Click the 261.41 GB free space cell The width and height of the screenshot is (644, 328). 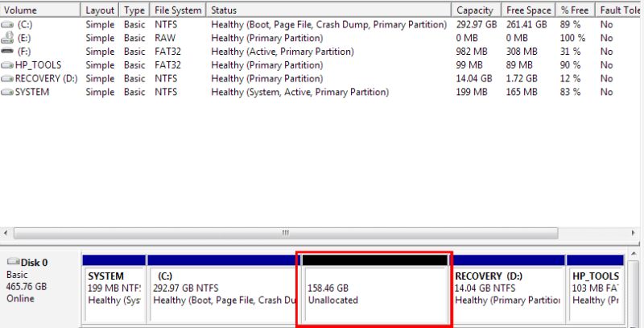pyautogui.click(x=526, y=25)
